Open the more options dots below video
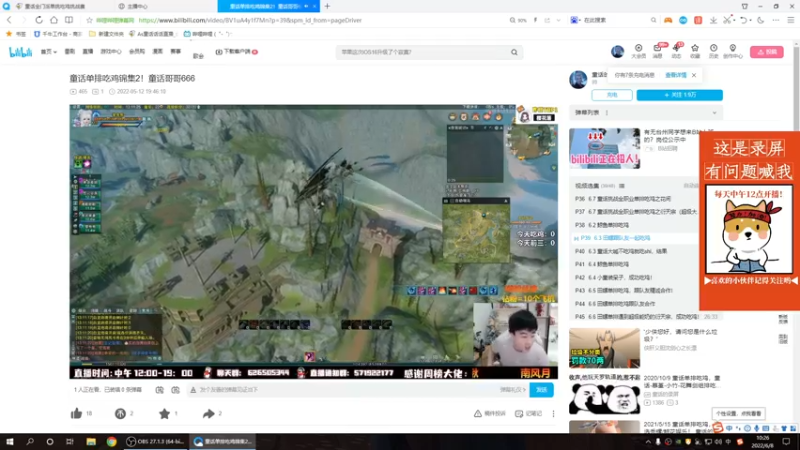 pos(553,414)
